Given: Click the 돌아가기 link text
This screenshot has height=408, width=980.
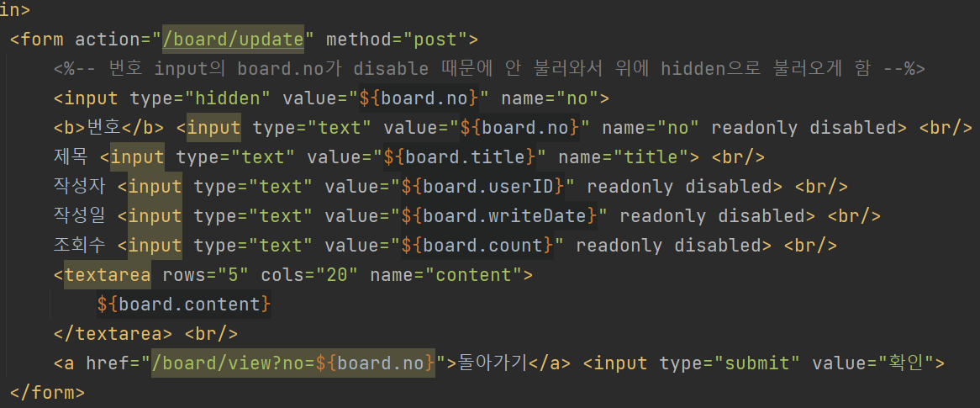Looking at the screenshot, I should point(493,363).
